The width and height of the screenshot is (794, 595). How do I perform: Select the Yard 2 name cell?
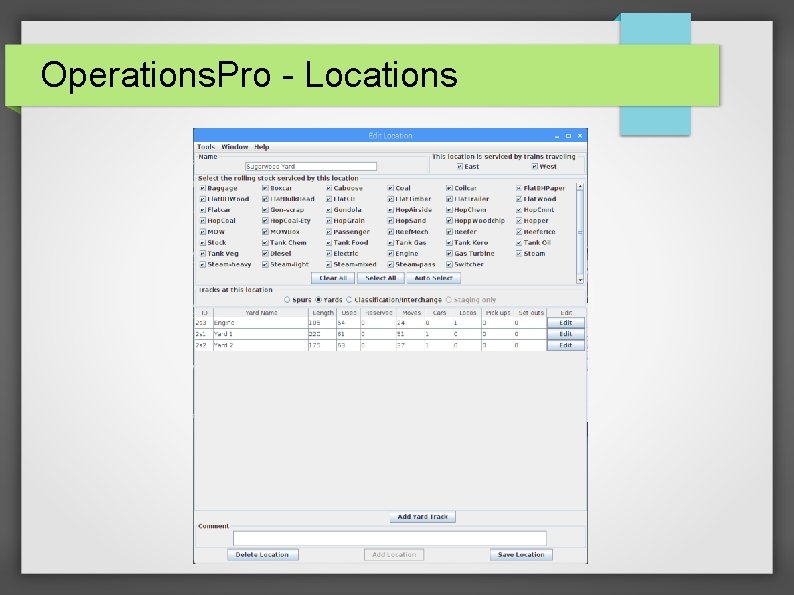tap(261, 345)
